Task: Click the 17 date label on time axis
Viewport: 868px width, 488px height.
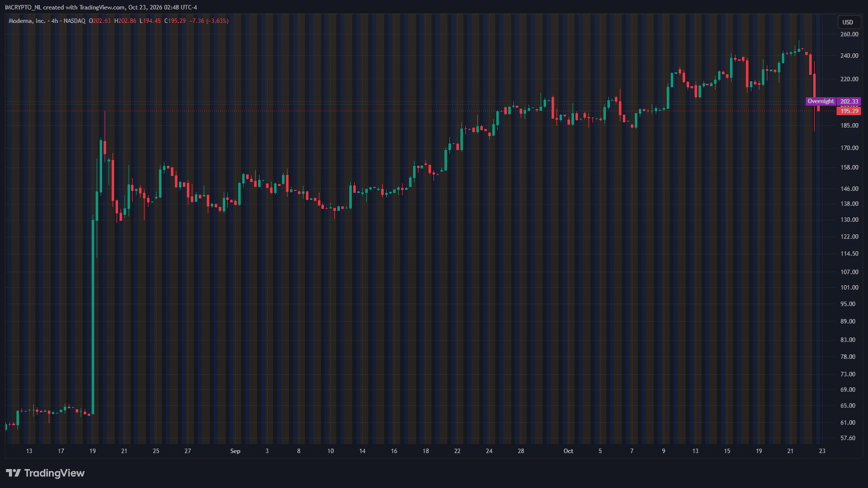Action: click(x=61, y=451)
